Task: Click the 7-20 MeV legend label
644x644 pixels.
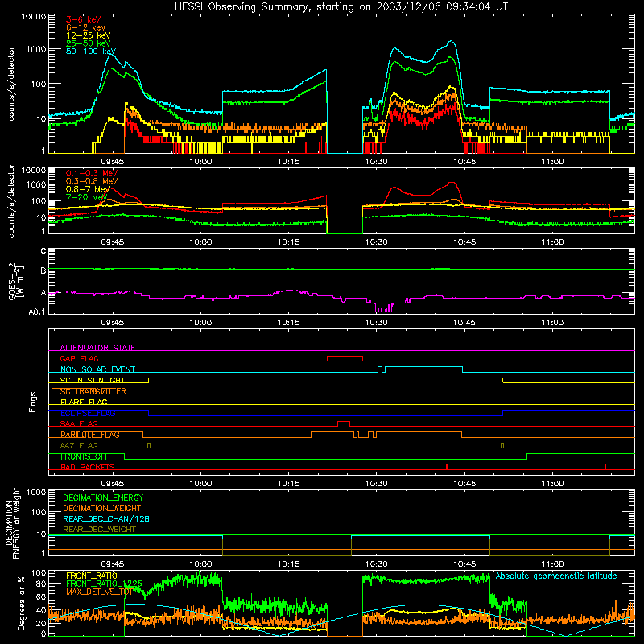Action: coord(86,197)
